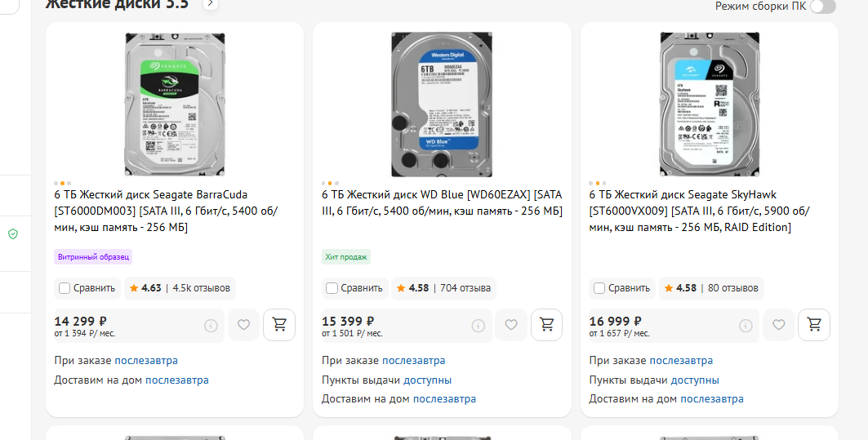Tick Compare box for WD Blue
This screenshot has width=868, height=440.
[332, 288]
